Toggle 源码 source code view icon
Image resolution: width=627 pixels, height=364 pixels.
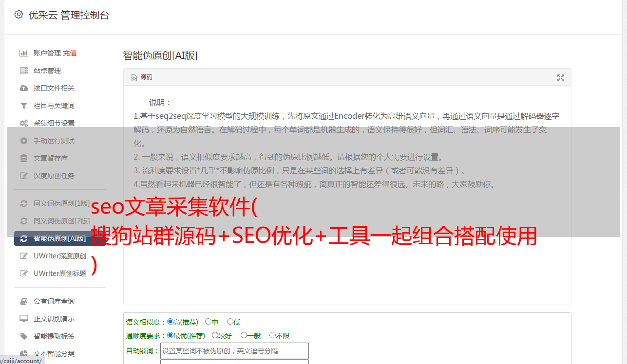(x=134, y=78)
